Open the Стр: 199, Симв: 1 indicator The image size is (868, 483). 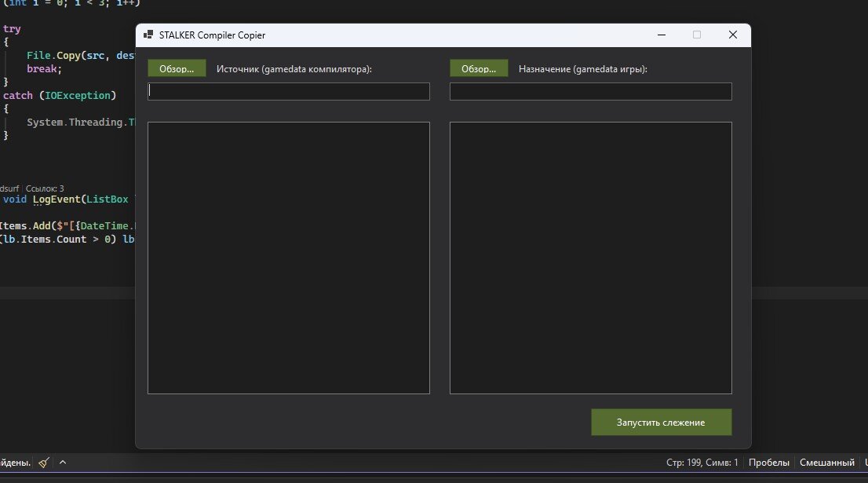pos(702,463)
